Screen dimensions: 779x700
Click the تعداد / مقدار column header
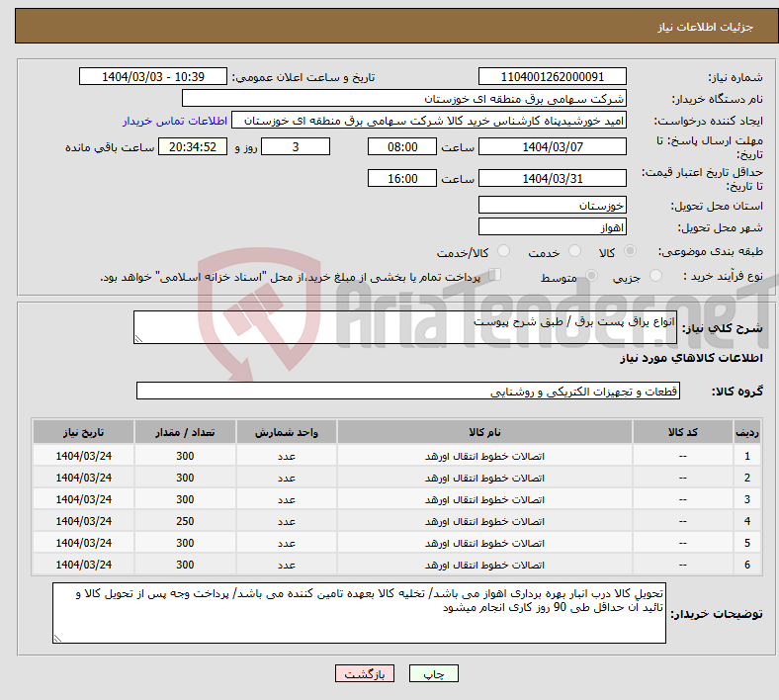click(x=185, y=432)
